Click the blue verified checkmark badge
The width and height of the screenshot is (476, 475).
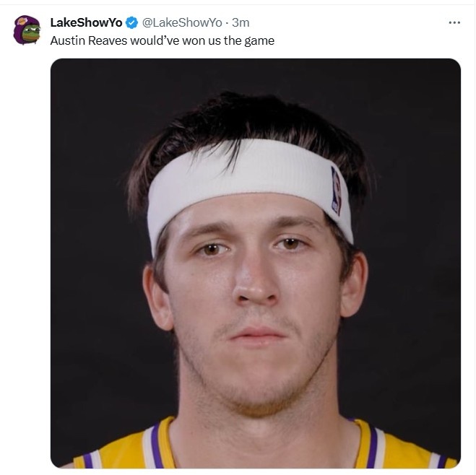tap(132, 23)
